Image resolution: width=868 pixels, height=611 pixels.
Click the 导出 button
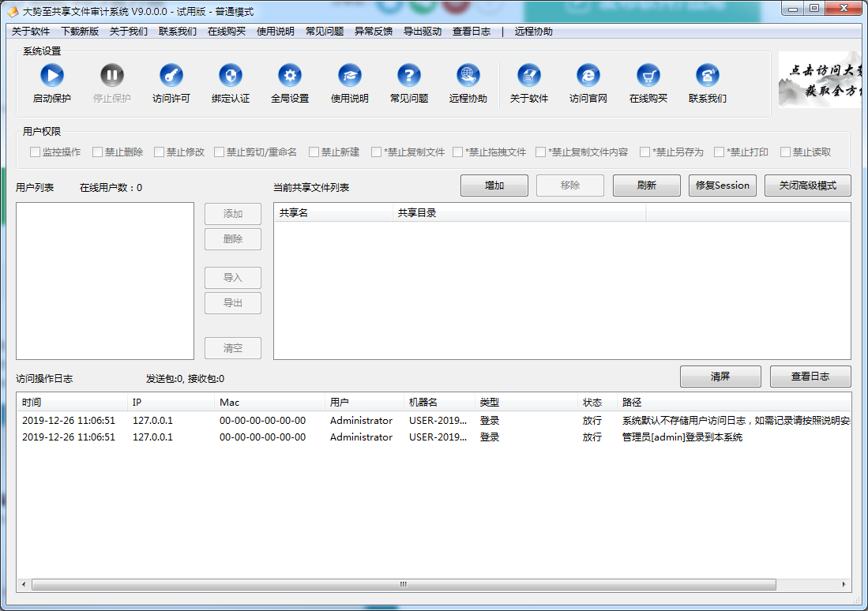[x=233, y=303]
